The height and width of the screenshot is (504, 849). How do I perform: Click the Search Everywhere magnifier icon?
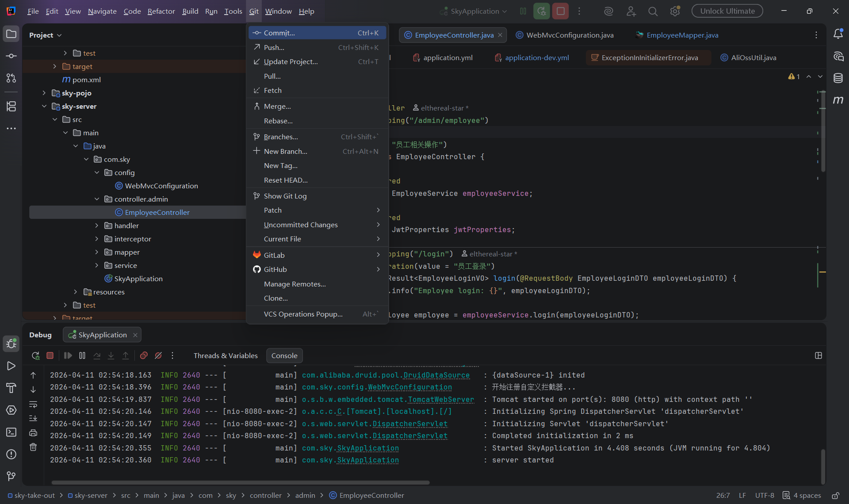pos(653,11)
